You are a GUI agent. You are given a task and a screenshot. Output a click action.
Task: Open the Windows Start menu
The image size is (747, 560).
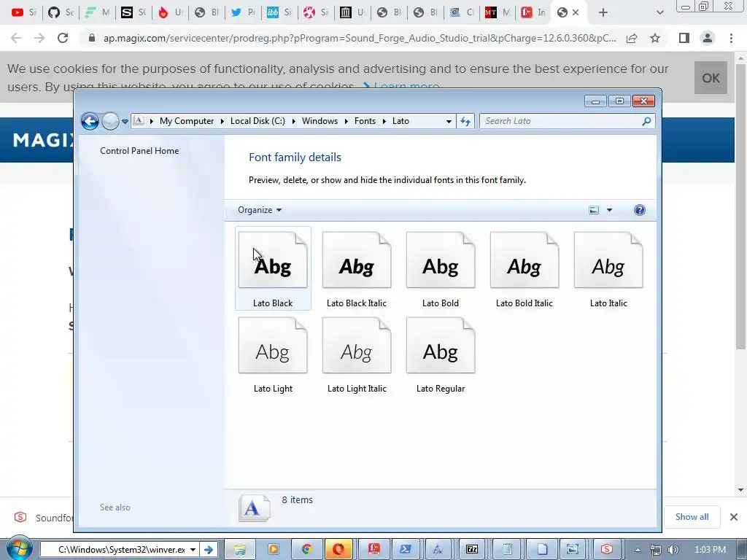coord(18,548)
